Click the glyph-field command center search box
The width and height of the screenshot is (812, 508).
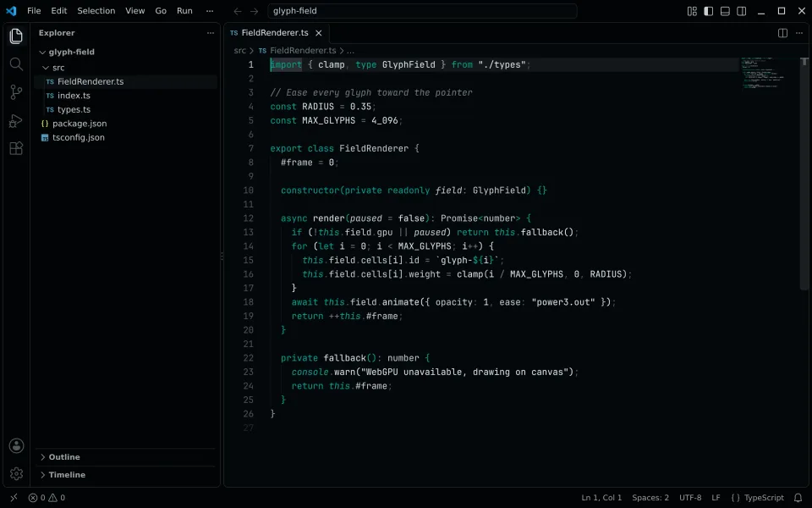[x=422, y=11]
